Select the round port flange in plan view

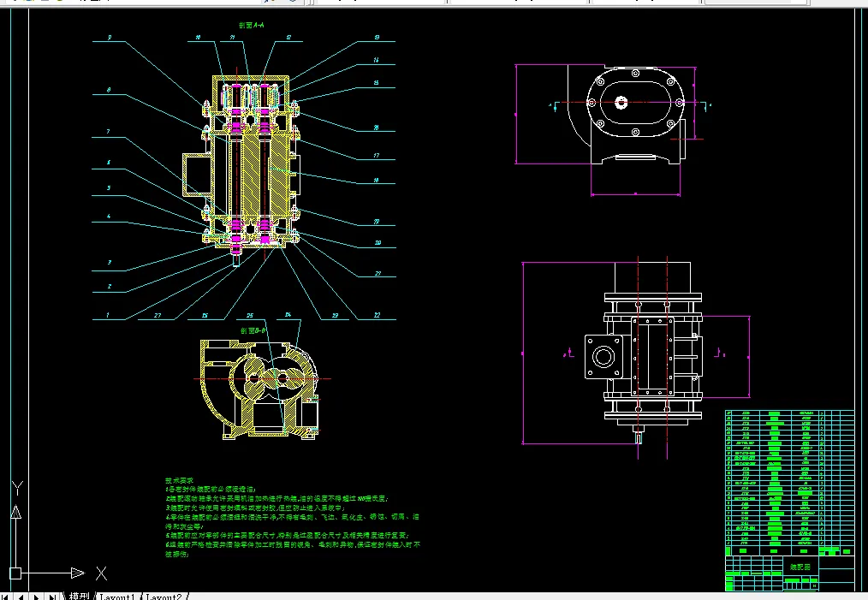[603, 356]
